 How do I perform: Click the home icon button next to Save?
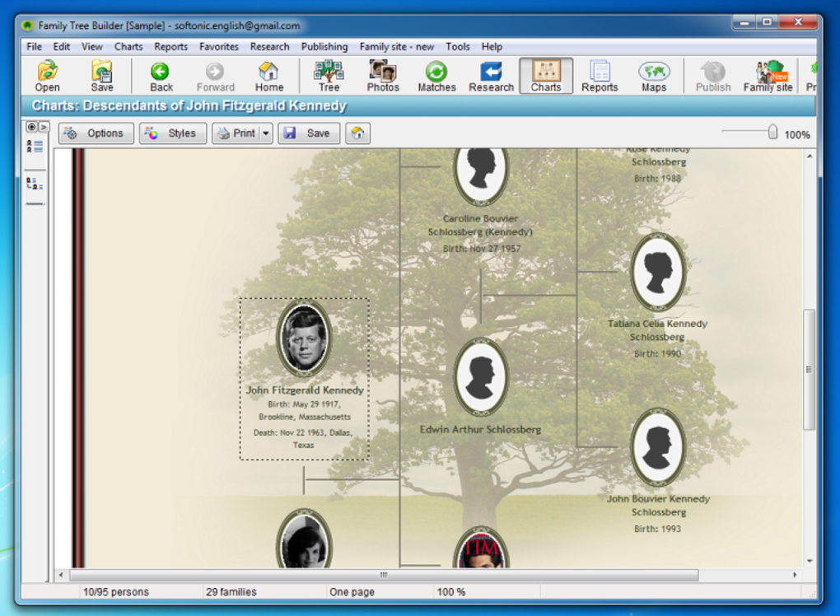point(358,133)
